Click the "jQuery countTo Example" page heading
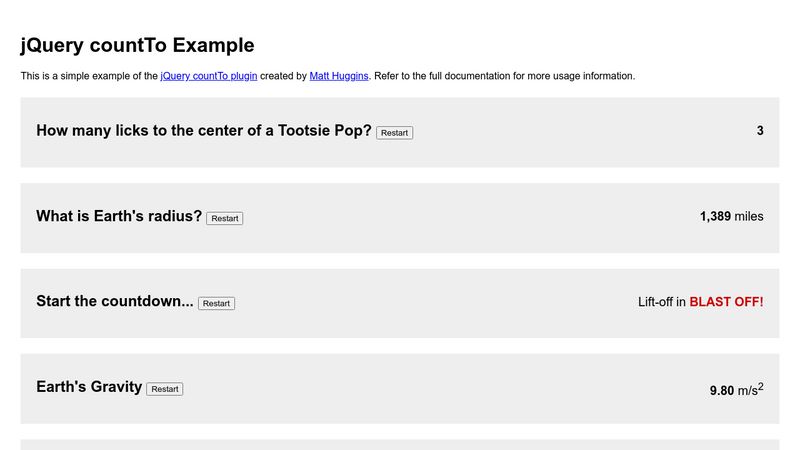This screenshot has width=800, height=450. coord(137,45)
